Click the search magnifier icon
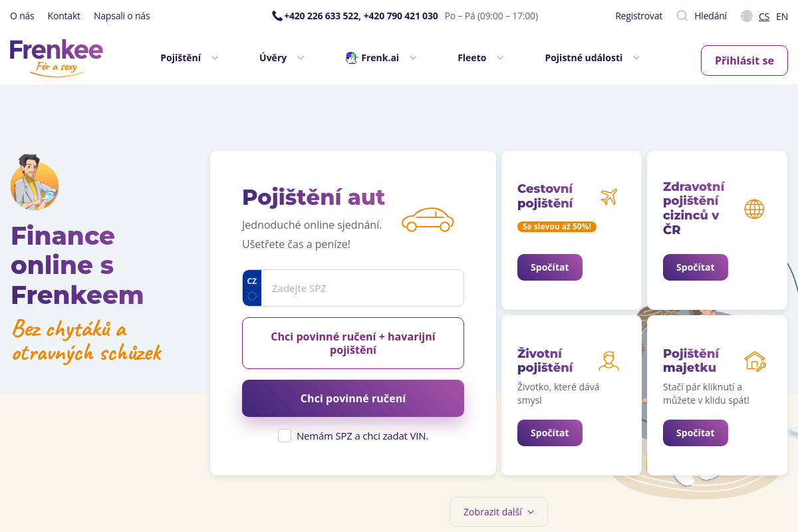 click(x=682, y=16)
